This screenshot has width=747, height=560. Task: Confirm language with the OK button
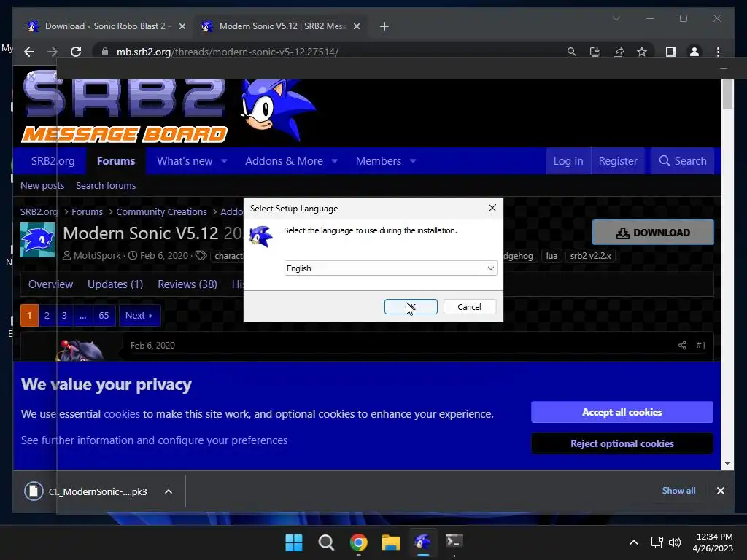click(411, 307)
